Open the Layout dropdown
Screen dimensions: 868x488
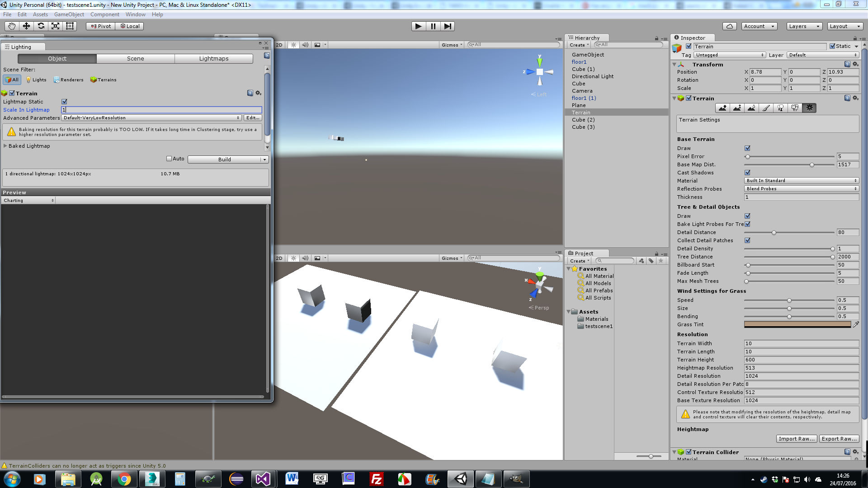pyautogui.click(x=844, y=26)
